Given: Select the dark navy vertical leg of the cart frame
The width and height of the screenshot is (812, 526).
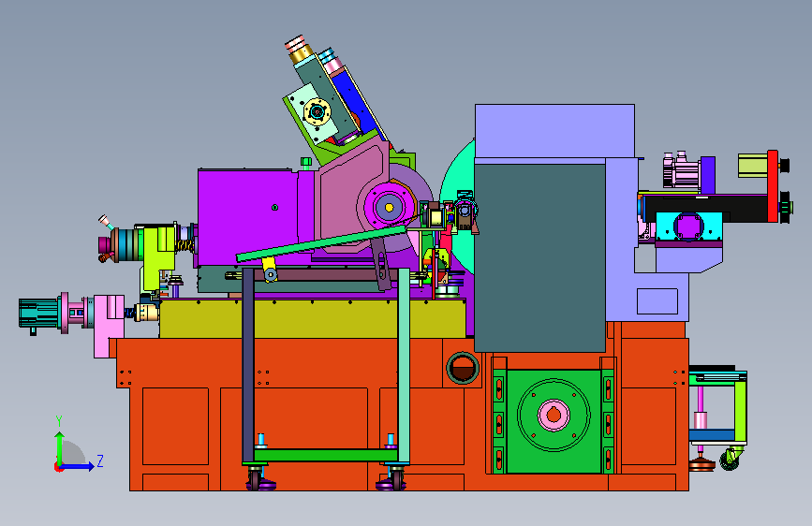Looking at the screenshot, I should click(248, 365).
